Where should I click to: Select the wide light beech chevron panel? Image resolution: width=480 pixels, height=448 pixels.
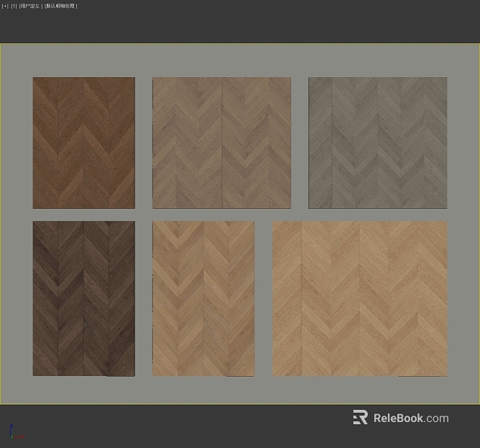pos(360,298)
